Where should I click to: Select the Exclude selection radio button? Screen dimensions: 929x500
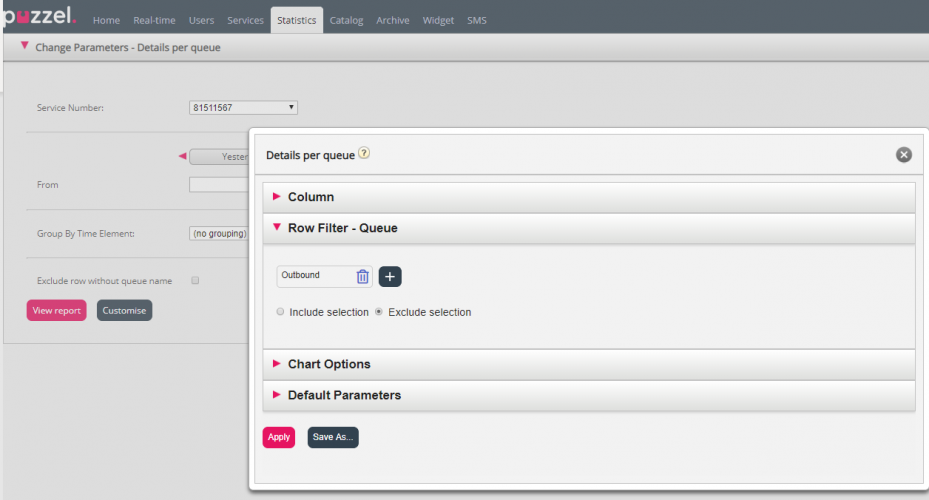click(x=379, y=312)
